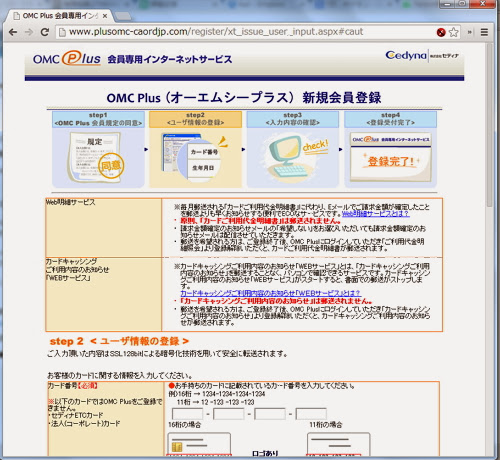Open カードキャッシング WEBサービスとは? link

[270, 293]
